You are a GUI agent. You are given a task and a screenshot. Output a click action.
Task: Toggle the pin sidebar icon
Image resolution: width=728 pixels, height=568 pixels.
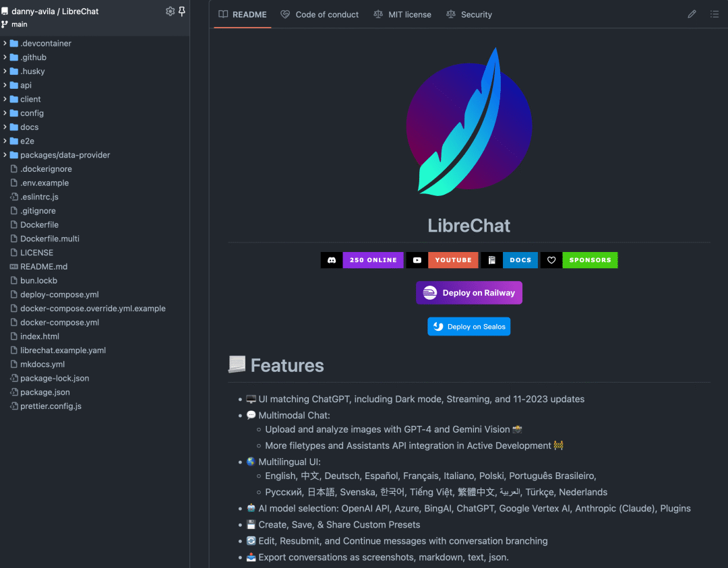[182, 11]
